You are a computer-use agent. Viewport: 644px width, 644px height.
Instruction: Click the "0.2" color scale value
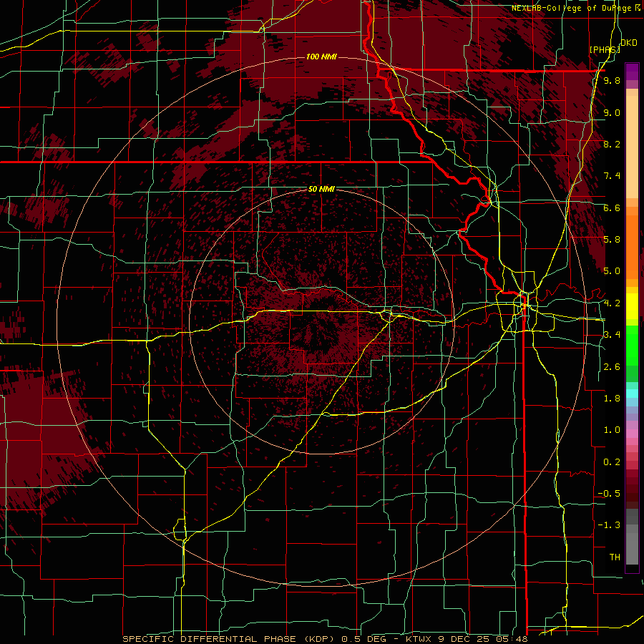[612, 462]
